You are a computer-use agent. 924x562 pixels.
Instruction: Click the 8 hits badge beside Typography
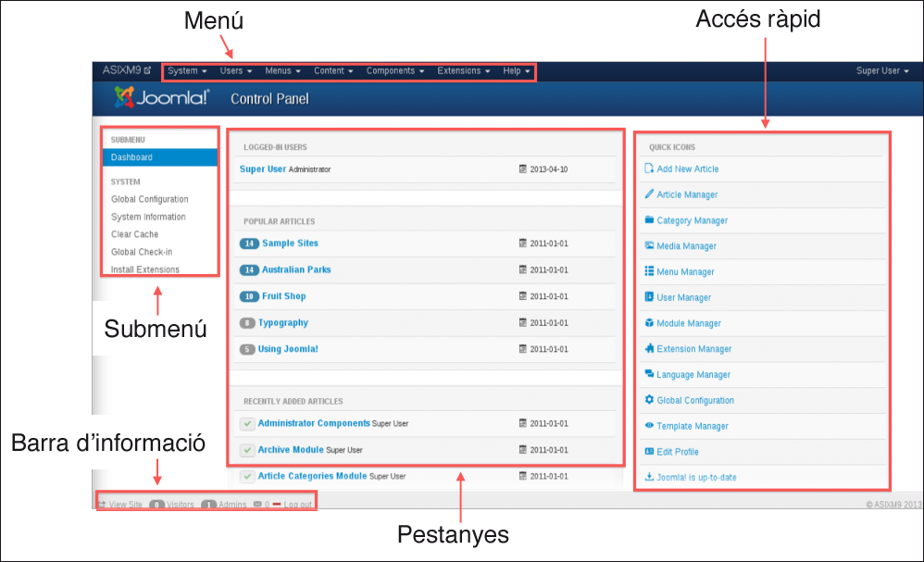pyautogui.click(x=247, y=323)
